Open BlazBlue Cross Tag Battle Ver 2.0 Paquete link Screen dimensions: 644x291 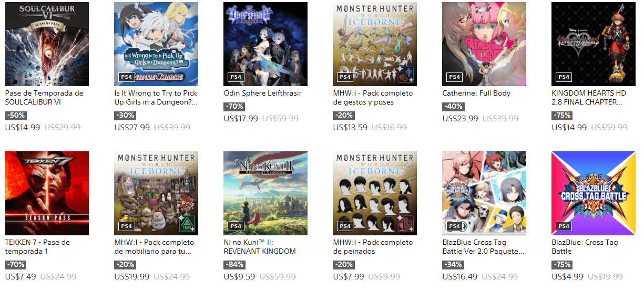point(483,247)
